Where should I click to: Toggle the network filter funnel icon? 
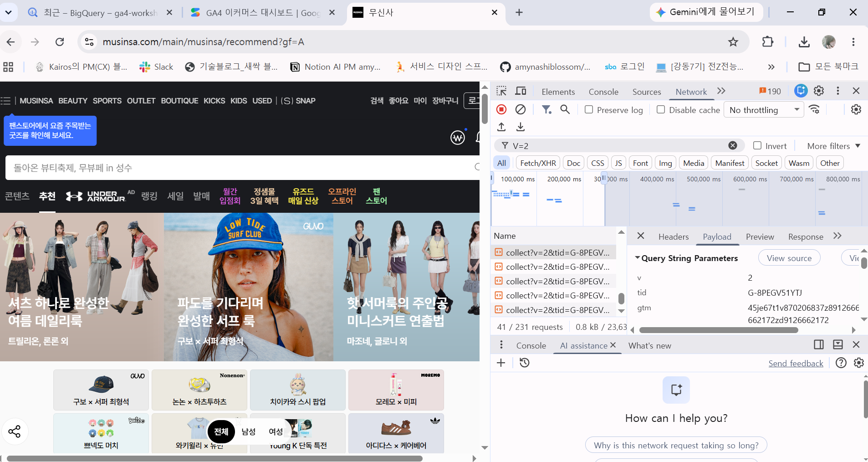[546, 109]
